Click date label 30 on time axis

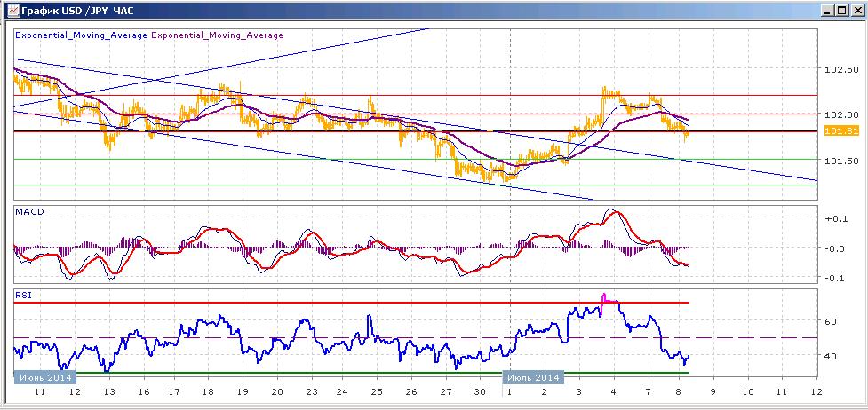point(480,391)
